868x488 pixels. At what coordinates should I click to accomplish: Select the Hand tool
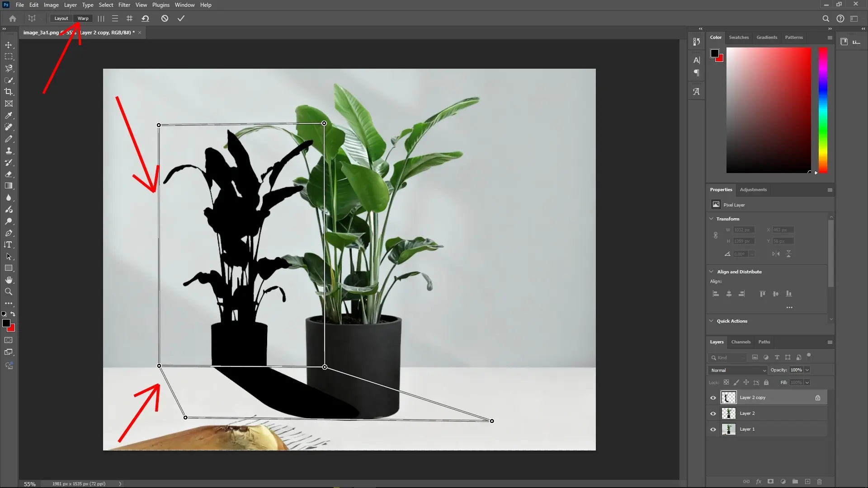tap(9, 280)
